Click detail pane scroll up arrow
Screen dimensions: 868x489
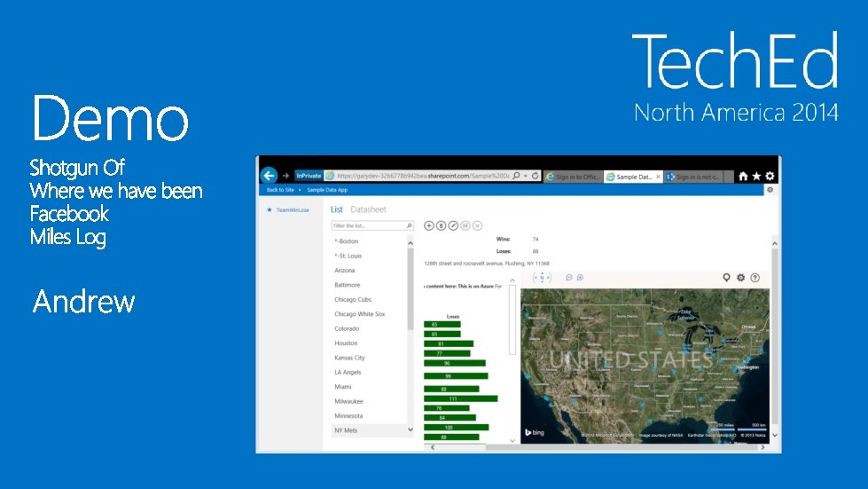[x=774, y=244]
